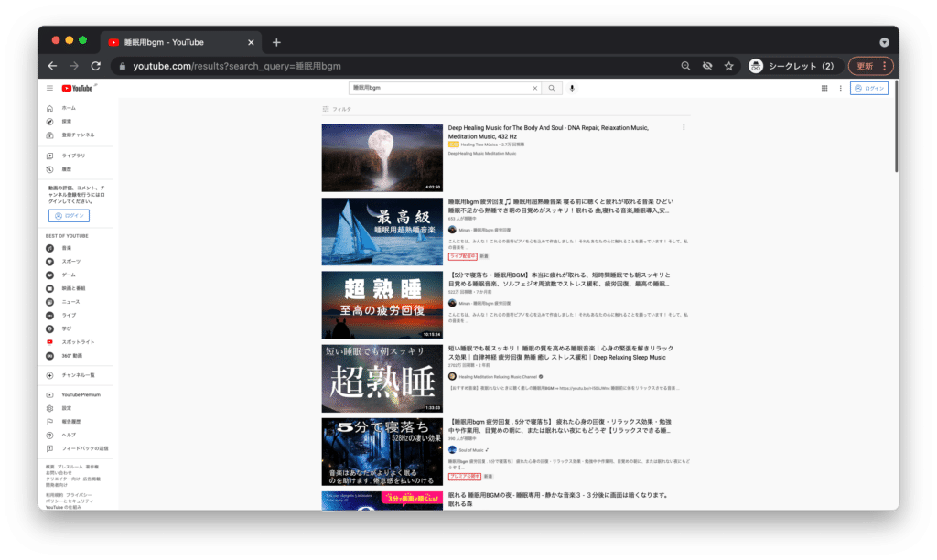Viewport: 937px width, 560px height.
Task: Go forward in browser history
Action: 74,66
